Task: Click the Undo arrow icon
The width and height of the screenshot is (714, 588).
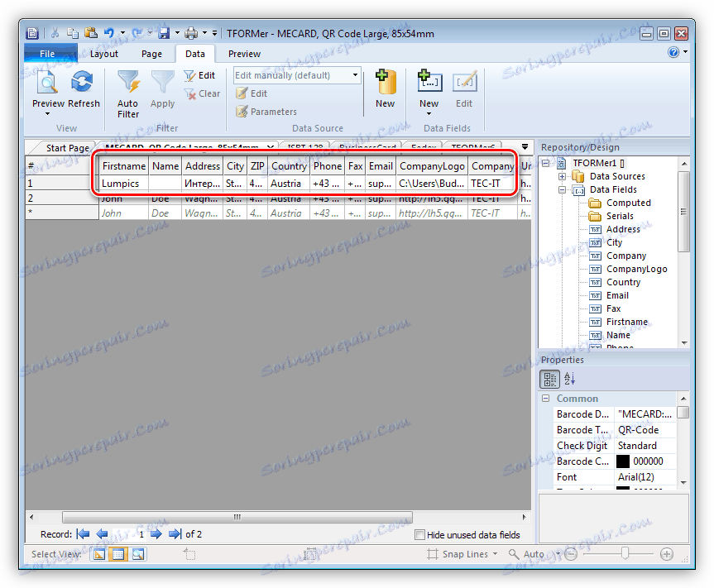Action: pyautogui.click(x=109, y=33)
